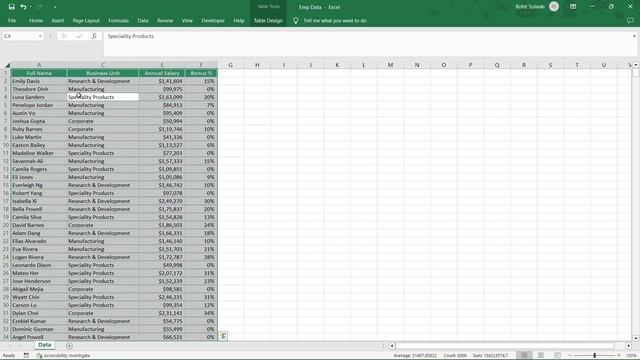
Task: Select column Q header
Action: tap(497, 65)
